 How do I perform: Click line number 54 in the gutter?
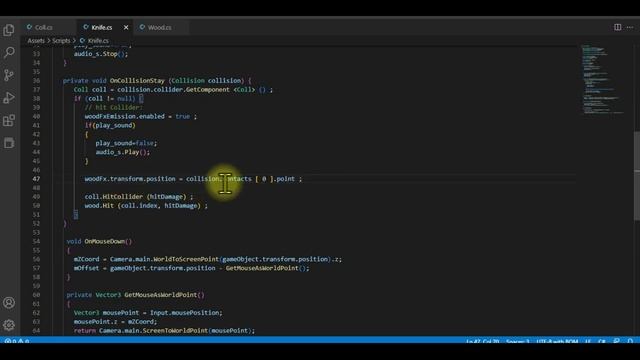36,241
